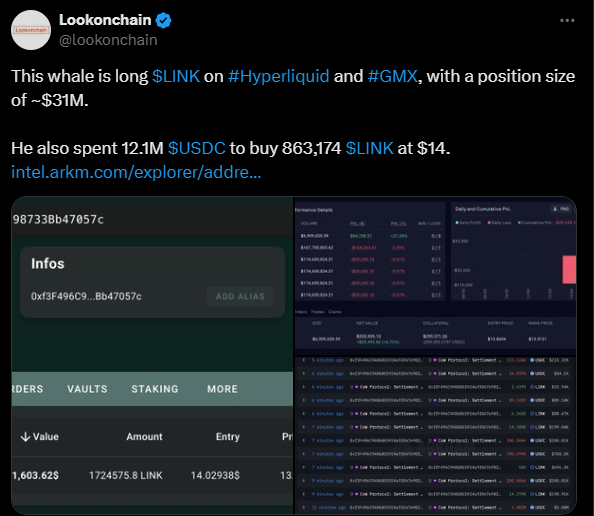Open the #Hyperliquid hashtag
This screenshot has height=516, width=594.
(x=278, y=76)
